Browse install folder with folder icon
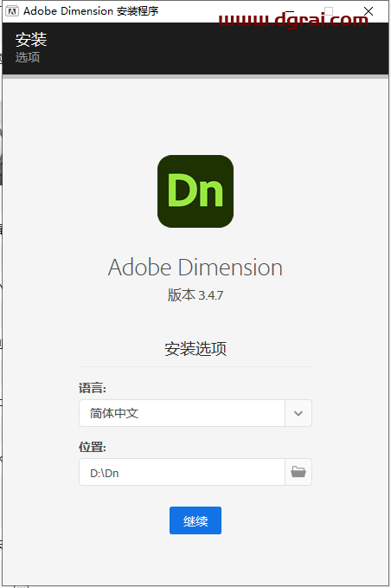The width and height of the screenshot is (391, 588). click(x=298, y=472)
